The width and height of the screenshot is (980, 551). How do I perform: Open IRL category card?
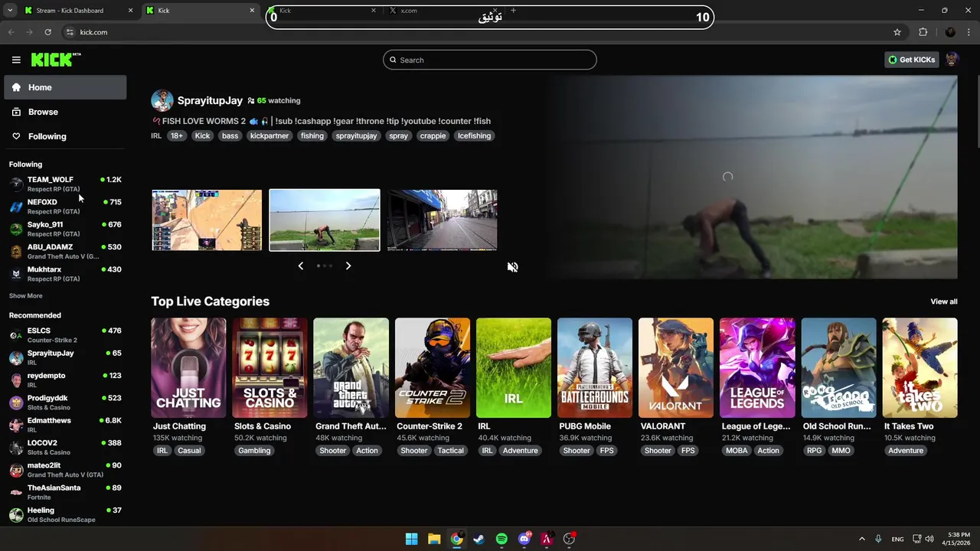514,368
